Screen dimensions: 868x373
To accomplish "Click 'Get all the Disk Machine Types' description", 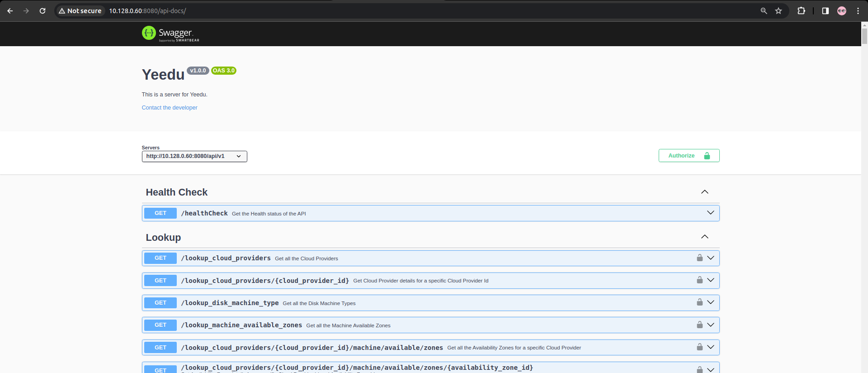I will [319, 303].
